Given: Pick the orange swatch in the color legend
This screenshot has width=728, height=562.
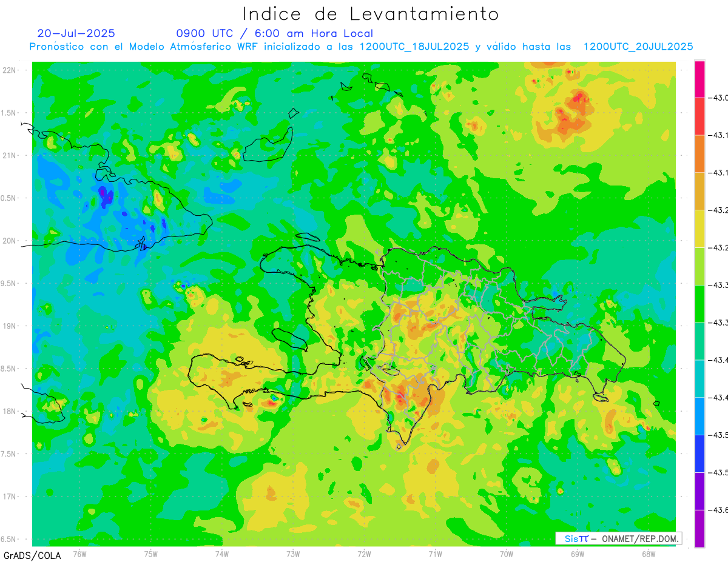Looking at the screenshot, I should [699, 154].
